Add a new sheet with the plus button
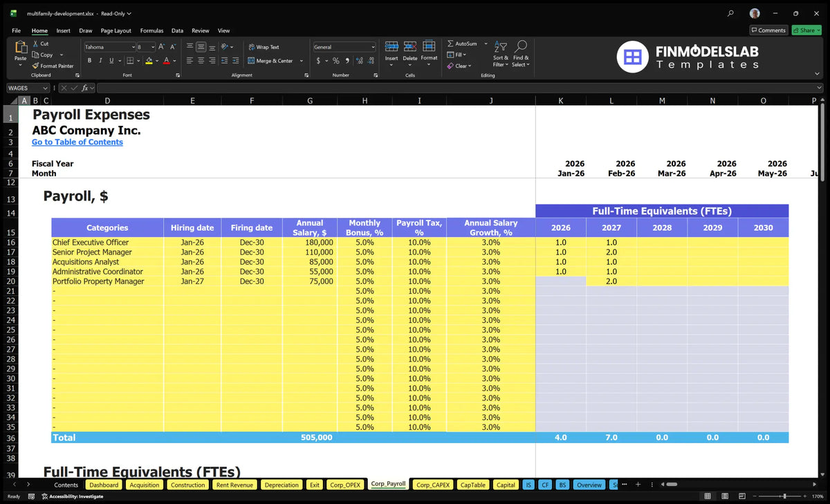 pyautogui.click(x=638, y=485)
